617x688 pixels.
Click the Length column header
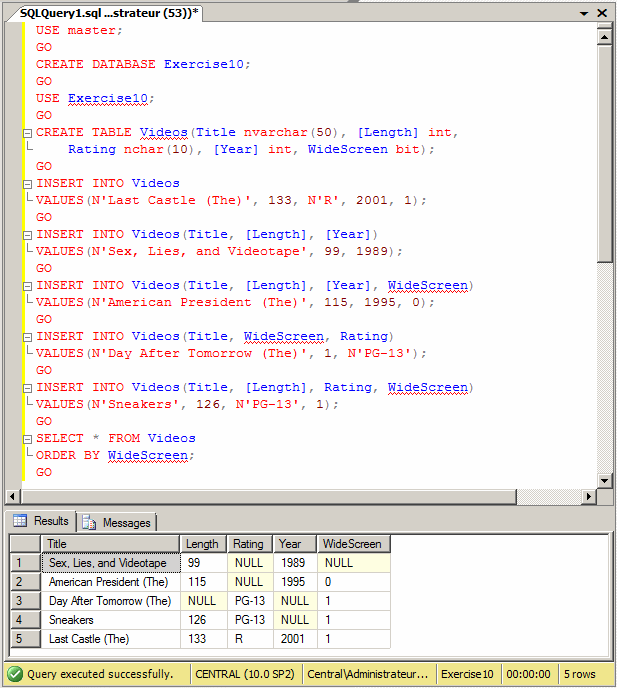pos(203,544)
